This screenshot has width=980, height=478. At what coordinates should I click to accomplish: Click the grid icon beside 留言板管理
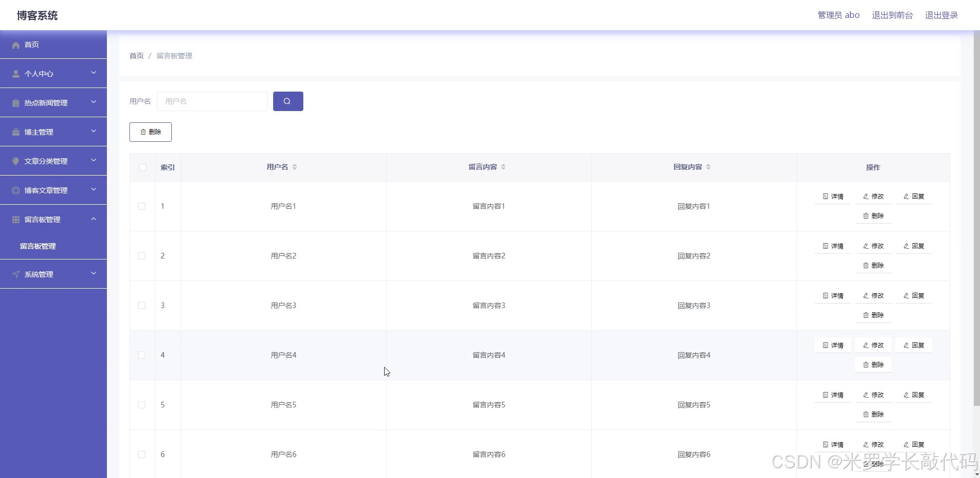tap(16, 220)
